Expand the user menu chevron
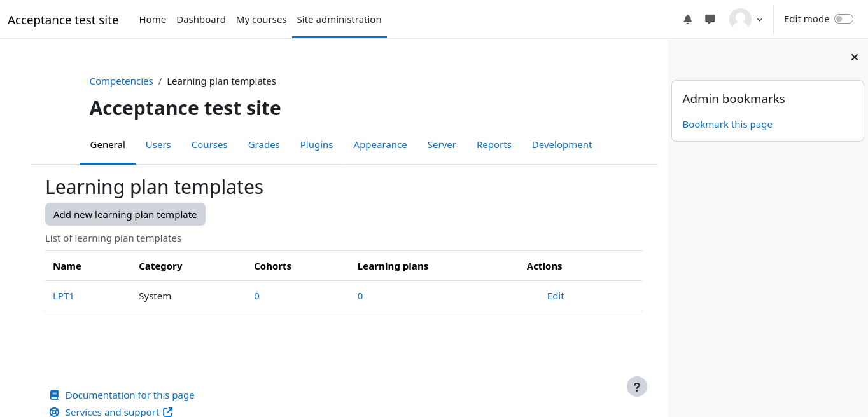 click(759, 20)
